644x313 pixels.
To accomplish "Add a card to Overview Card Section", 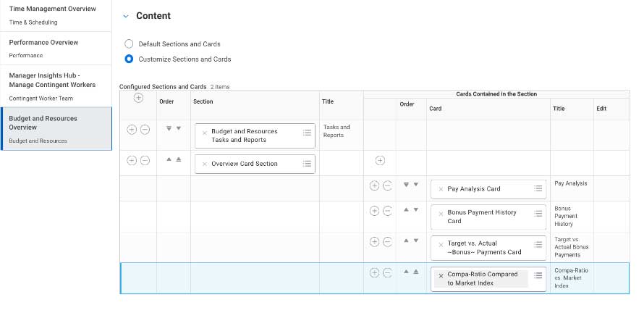I will (380, 160).
